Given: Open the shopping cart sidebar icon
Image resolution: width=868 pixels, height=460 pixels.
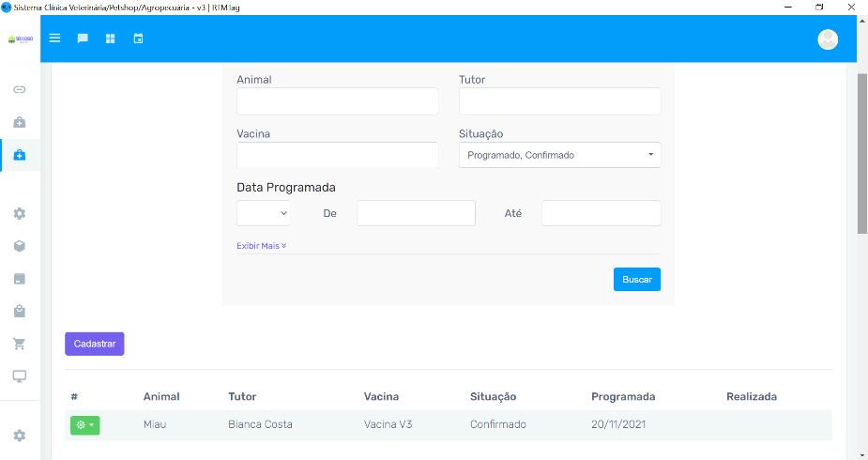Looking at the screenshot, I should pyautogui.click(x=19, y=344).
